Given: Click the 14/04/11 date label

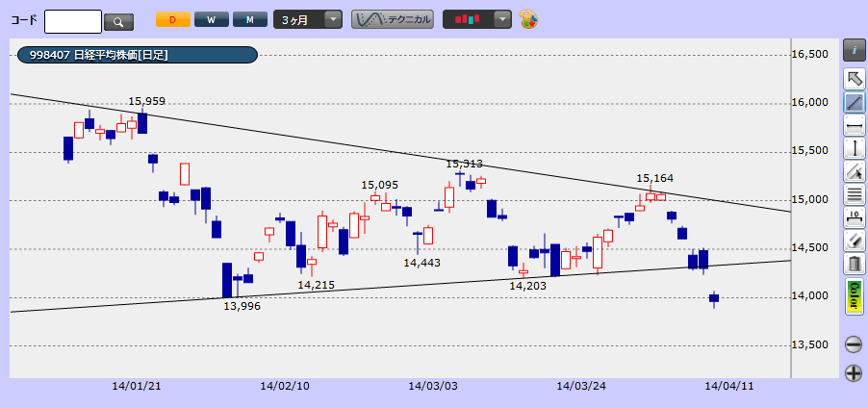Looking at the screenshot, I should [x=729, y=387].
